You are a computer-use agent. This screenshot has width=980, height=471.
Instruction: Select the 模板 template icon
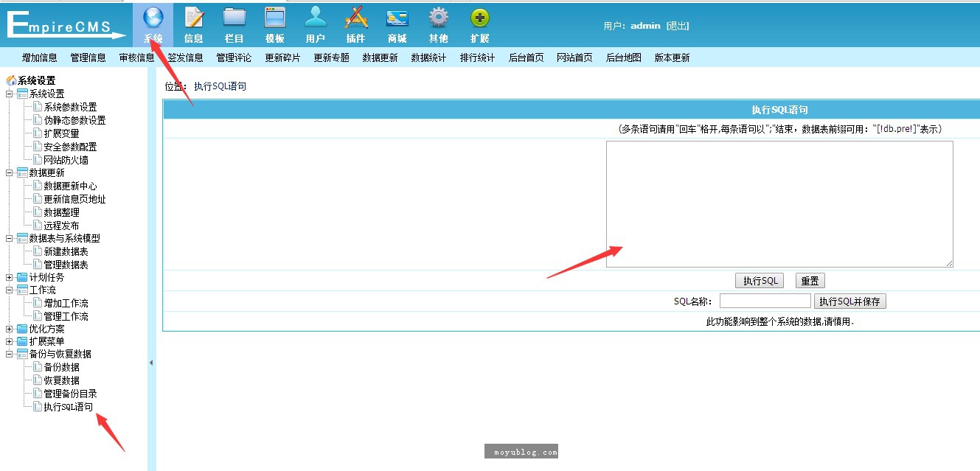click(274, 18)
